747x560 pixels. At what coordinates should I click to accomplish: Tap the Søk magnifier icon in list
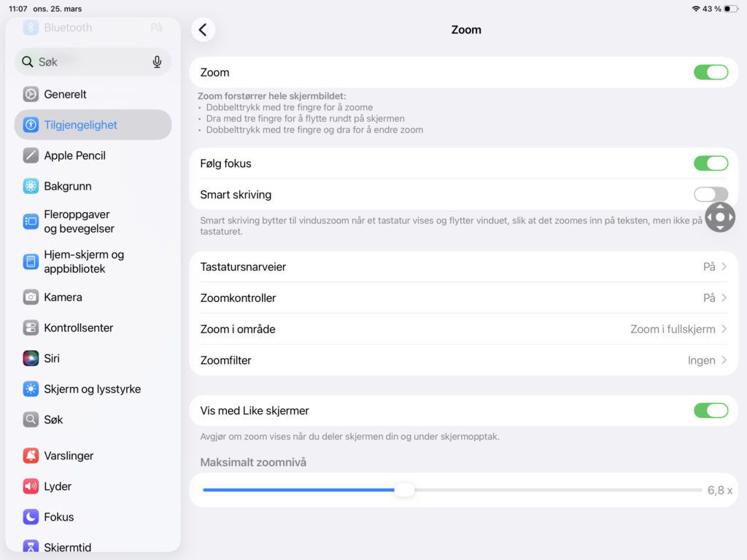(x=31, y=419)
